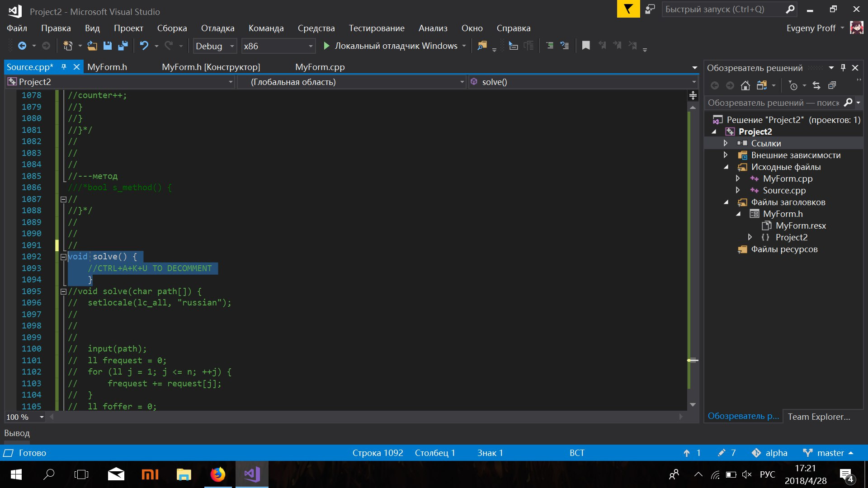The image size is (868, 488).
Task: Open the Debug configuration dropdown
Action: tap(215, 46)
